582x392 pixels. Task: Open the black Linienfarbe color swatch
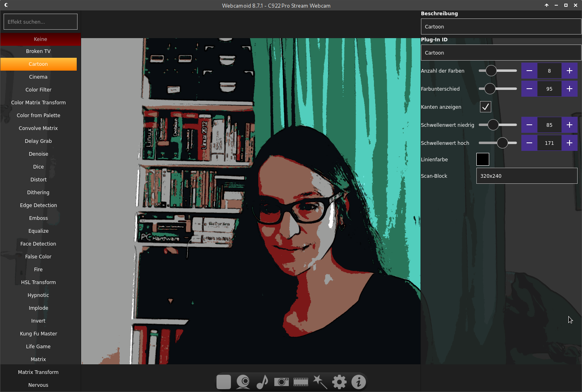(482, 159)
